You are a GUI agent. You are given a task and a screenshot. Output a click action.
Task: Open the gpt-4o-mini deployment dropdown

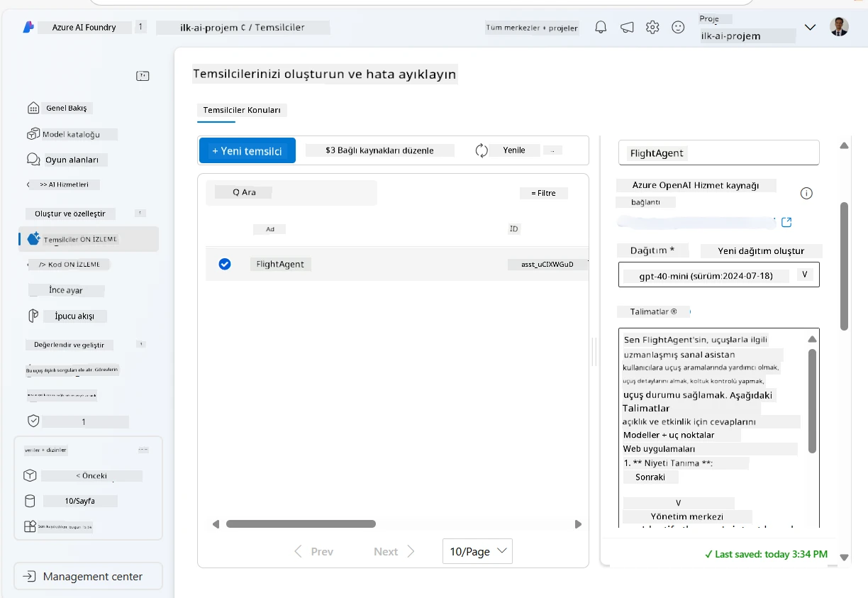pos(719,275)
